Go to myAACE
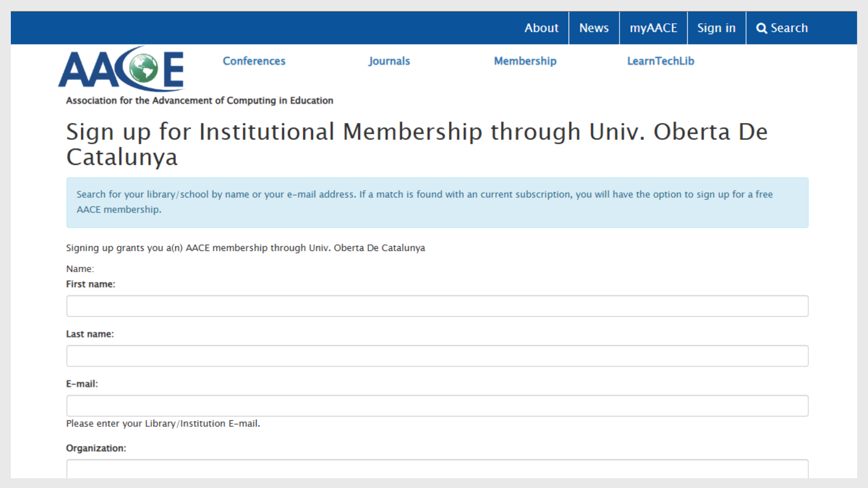Viewport: 868px width, 488px height. (653, 28)
